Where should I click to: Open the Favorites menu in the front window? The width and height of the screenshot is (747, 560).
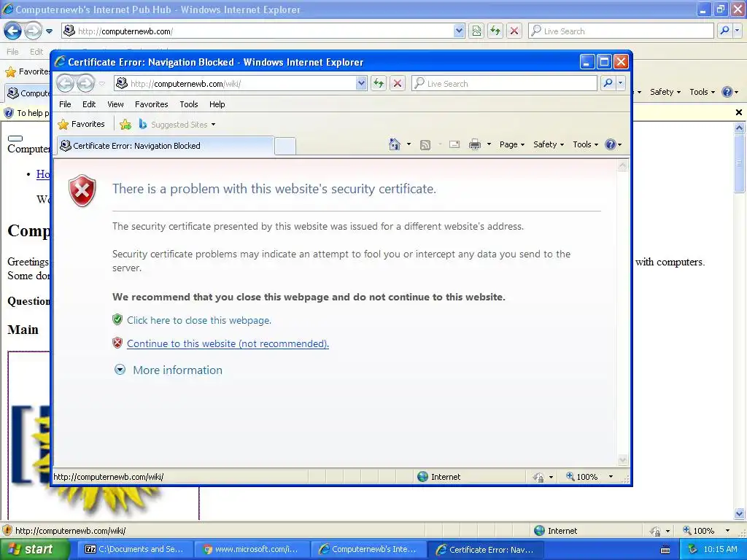coord(152,104)
